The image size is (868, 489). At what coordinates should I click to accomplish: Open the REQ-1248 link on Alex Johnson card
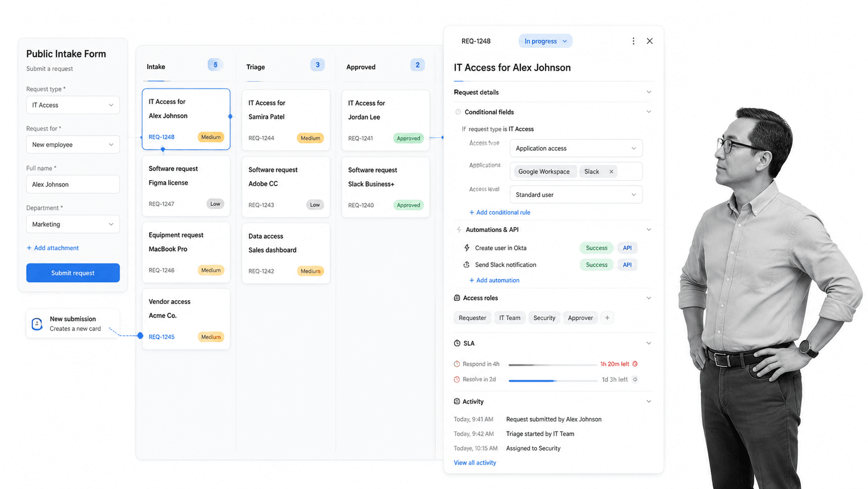(161, 137)
